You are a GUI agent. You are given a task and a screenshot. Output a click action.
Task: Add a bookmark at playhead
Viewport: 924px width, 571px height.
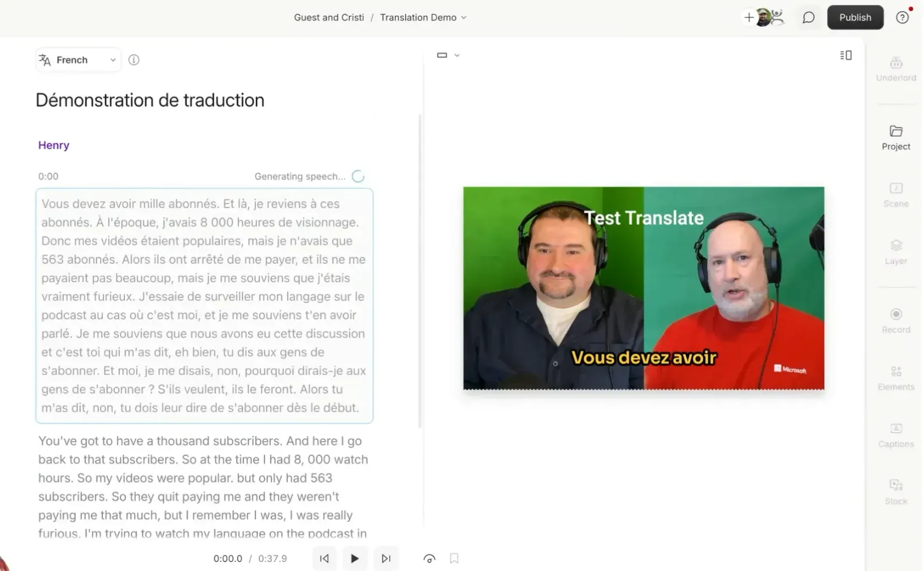[x=454, y=559]
